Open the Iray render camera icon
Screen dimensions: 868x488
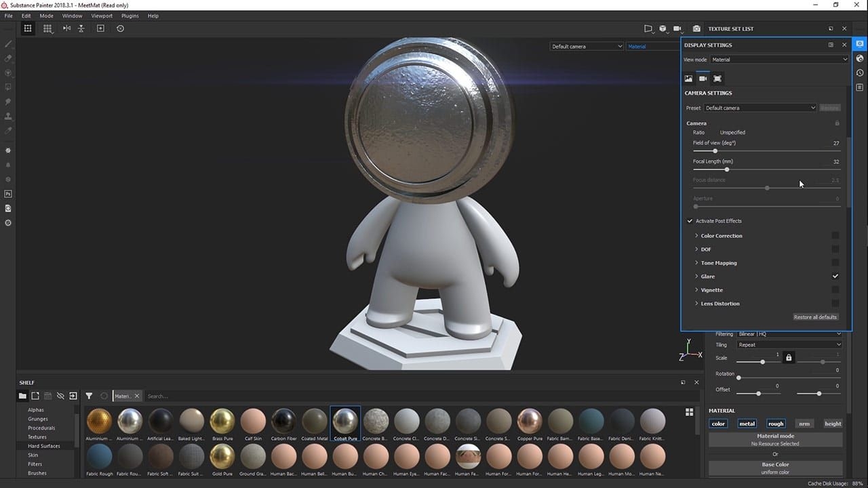point(696,28)
